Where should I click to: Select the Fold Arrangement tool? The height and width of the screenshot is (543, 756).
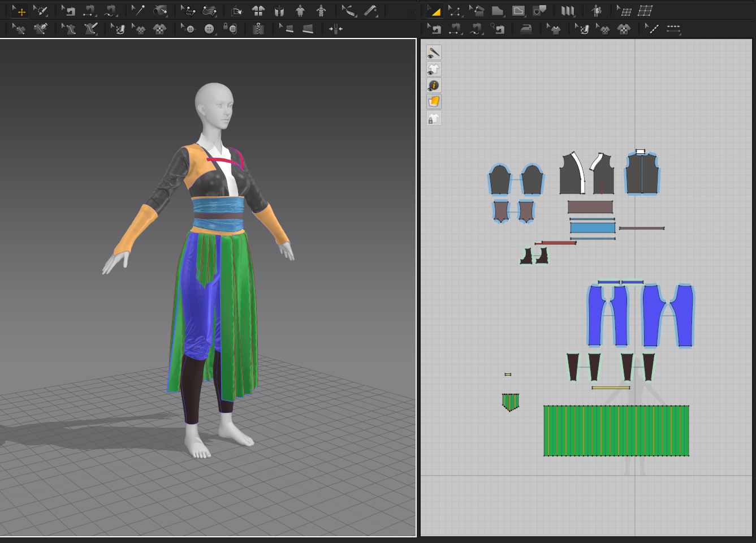coord(188,11)
